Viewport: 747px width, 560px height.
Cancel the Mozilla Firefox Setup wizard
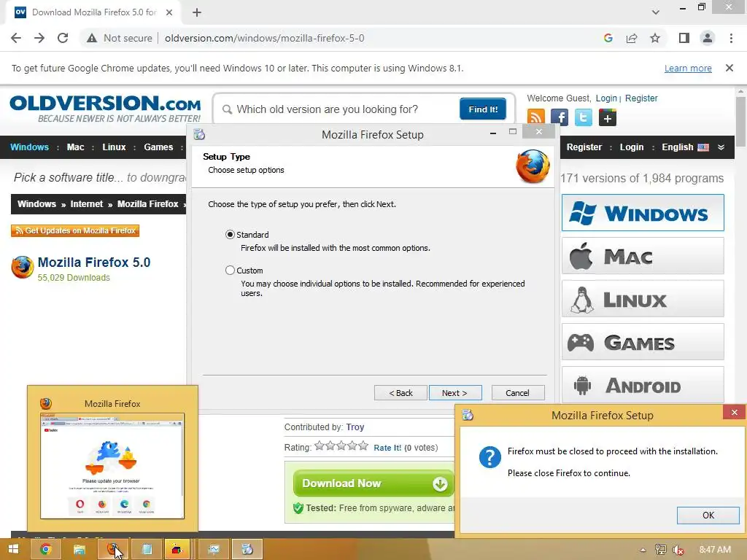point(517,393)
